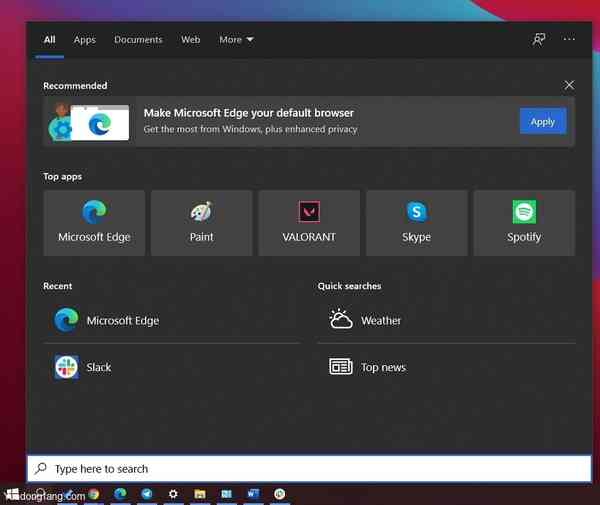Viewport: 600px width, 505px height.
Task: Open Settings gear in taskbar
Action: [173, 494]
